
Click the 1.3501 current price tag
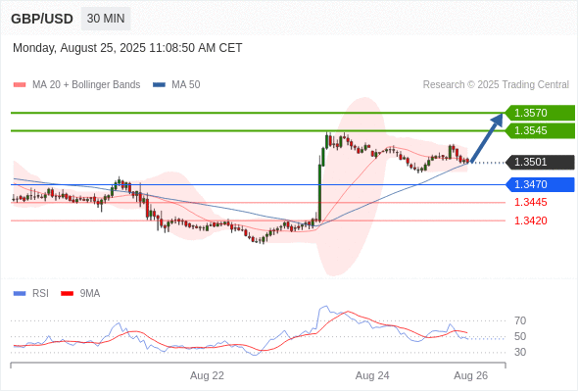click(540, 163)
